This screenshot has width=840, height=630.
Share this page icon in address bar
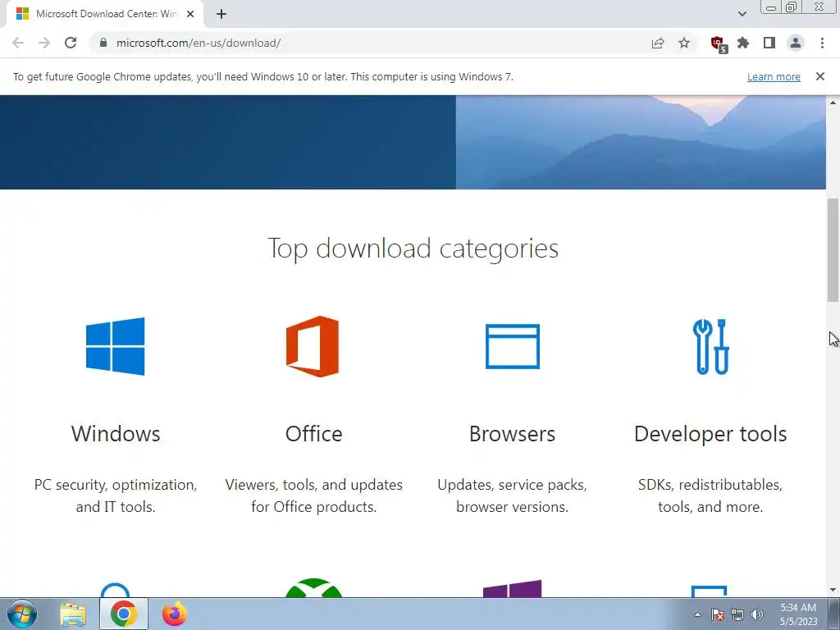pos(658,43)
